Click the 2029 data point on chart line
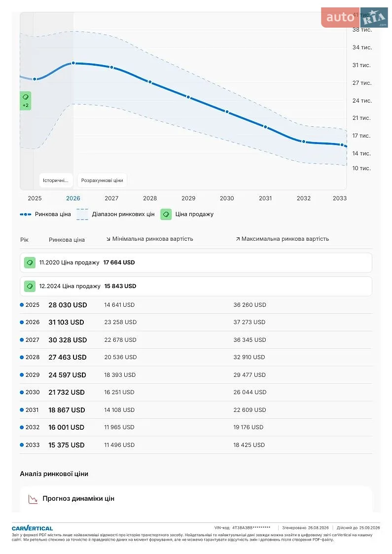Screen dimensions: 392x554 [188, 97]
